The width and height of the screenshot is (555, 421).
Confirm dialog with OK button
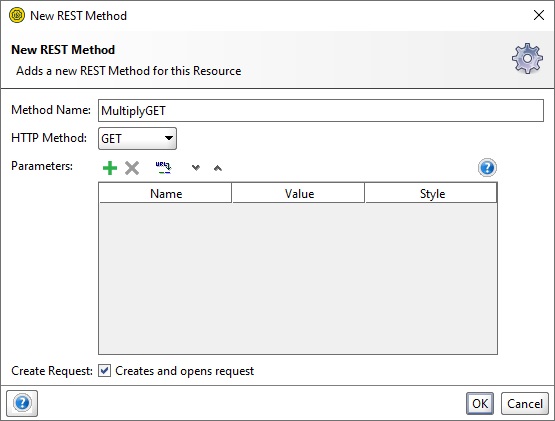tap(480, 403)
